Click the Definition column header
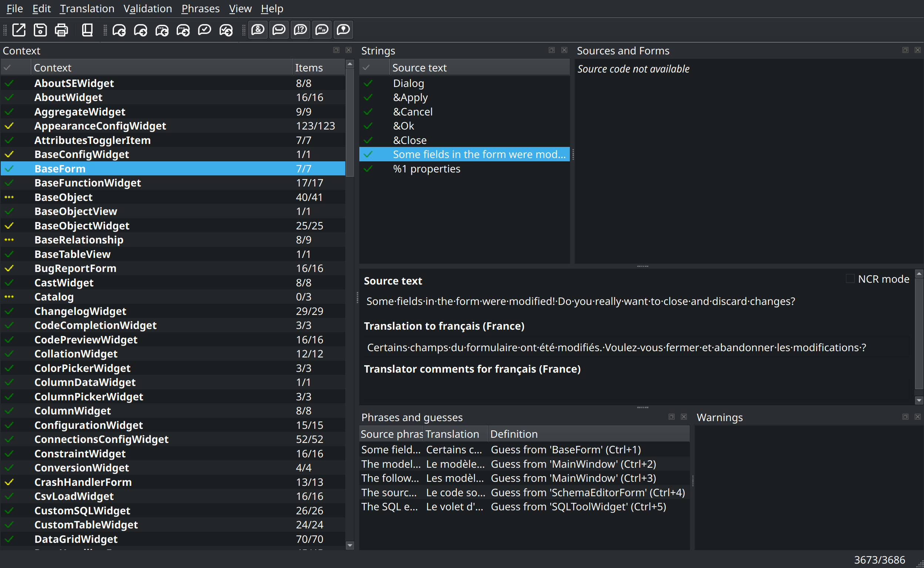This screenshot has width=924, height=568. coord(589,434)
